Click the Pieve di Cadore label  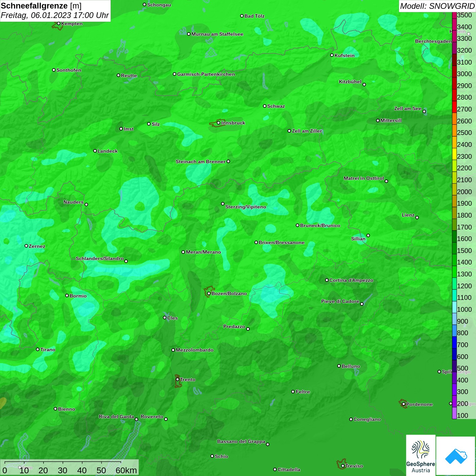340,301
